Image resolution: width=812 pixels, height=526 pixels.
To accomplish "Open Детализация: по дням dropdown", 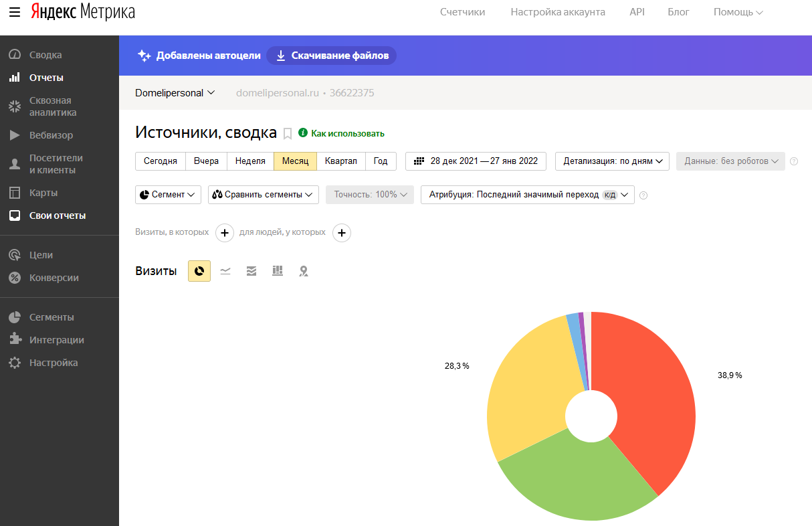I will coord(612,161).
